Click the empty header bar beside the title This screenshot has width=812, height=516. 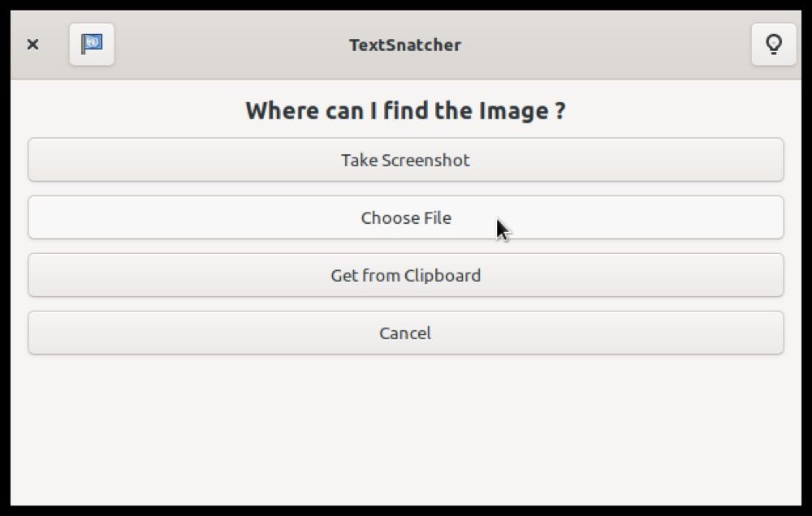609,45
